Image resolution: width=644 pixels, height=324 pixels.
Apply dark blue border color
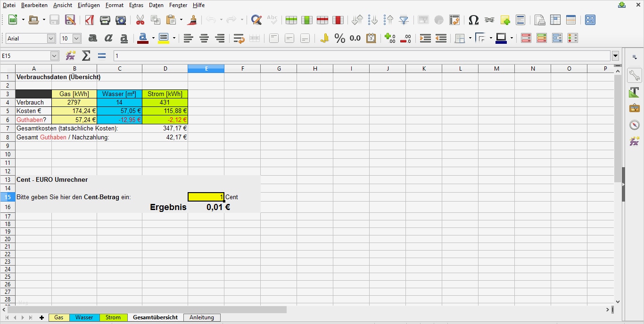pyautogui.click(x=501, y=38)
